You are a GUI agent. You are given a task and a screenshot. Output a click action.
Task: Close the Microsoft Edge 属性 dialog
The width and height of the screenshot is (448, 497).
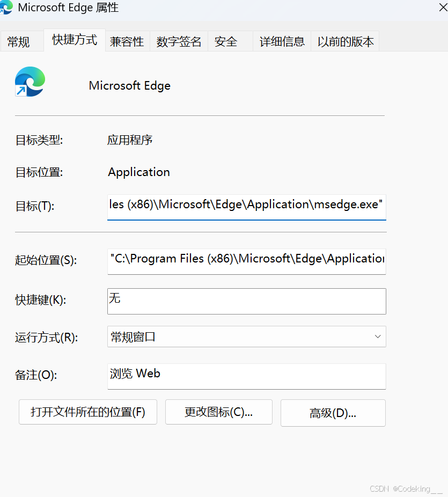[x=443, y=8]
